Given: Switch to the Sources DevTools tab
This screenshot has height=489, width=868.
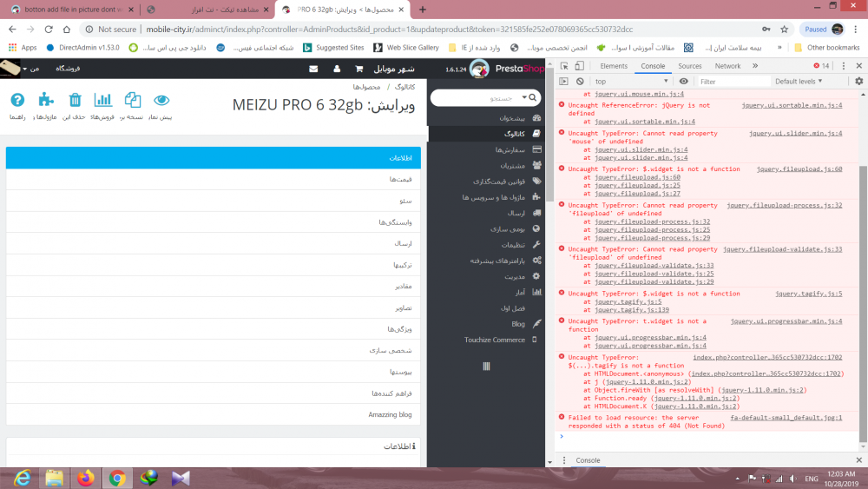Looking at the screenshot, I should pos(690,66).
